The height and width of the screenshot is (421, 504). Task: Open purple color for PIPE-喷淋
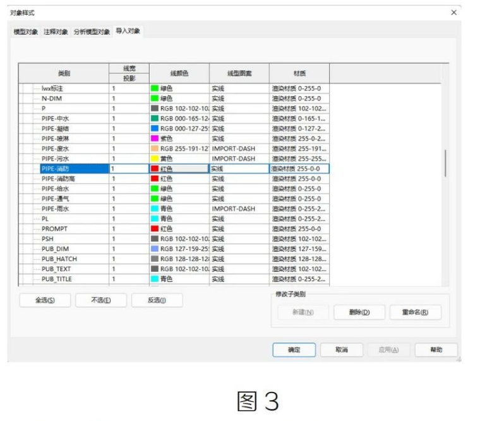tap(179, 138)
